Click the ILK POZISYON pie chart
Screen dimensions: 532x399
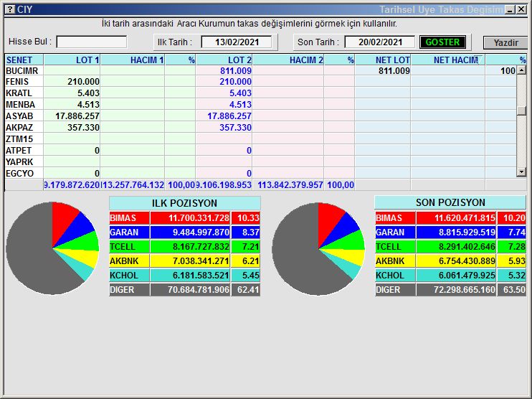click(52, 248)
